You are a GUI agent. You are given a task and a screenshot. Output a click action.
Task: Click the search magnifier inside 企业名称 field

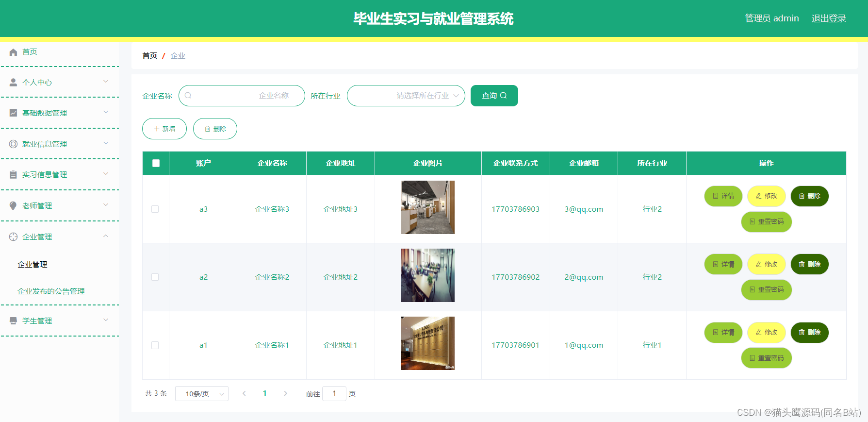click(x=188, y=96)
